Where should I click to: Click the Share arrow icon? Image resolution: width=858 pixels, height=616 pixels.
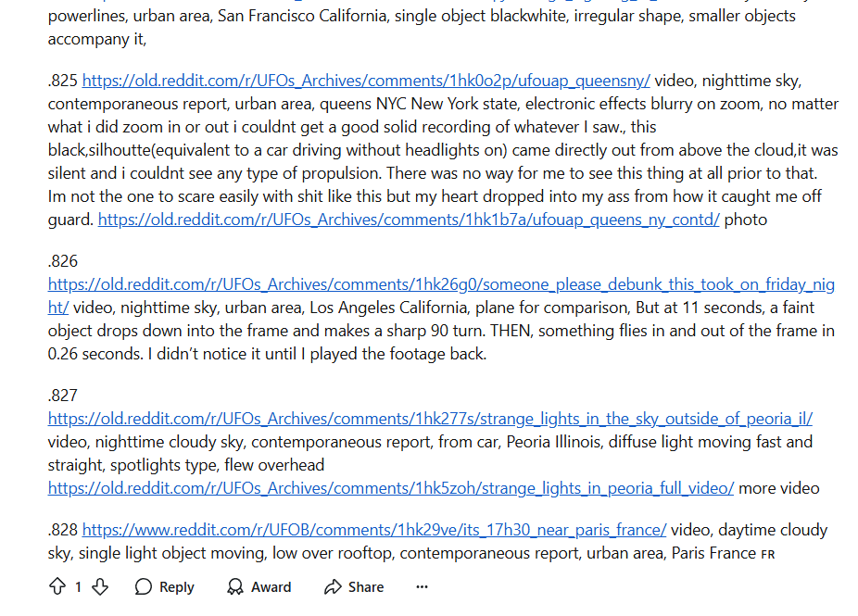pyautogui.click(x=333, y=587)
